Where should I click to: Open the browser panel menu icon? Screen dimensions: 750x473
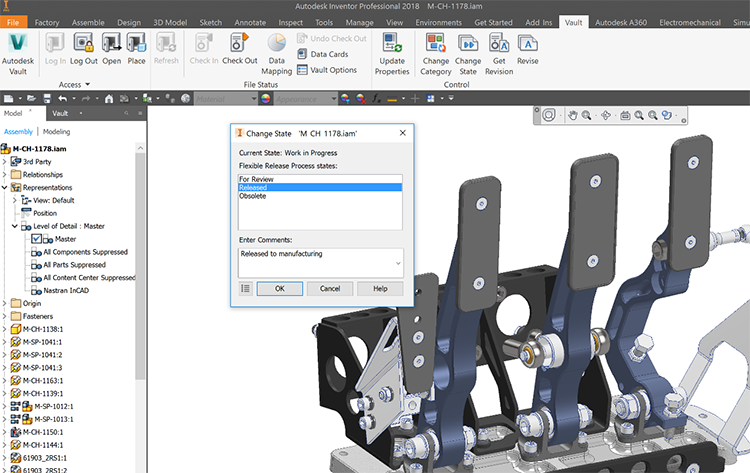coord(140,113)
